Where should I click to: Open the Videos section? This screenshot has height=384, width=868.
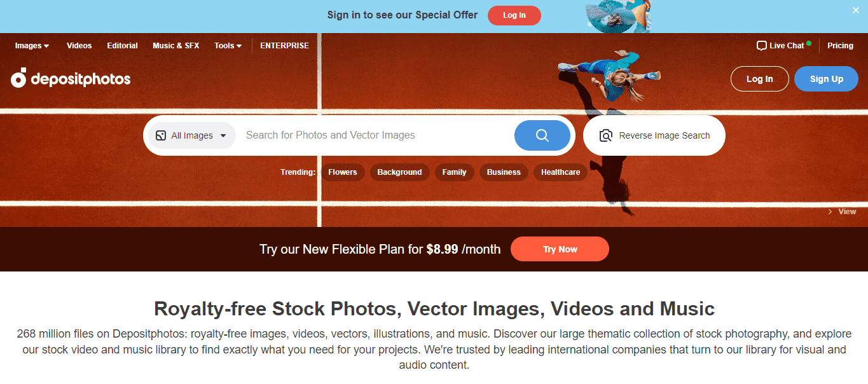pos(79,46)
